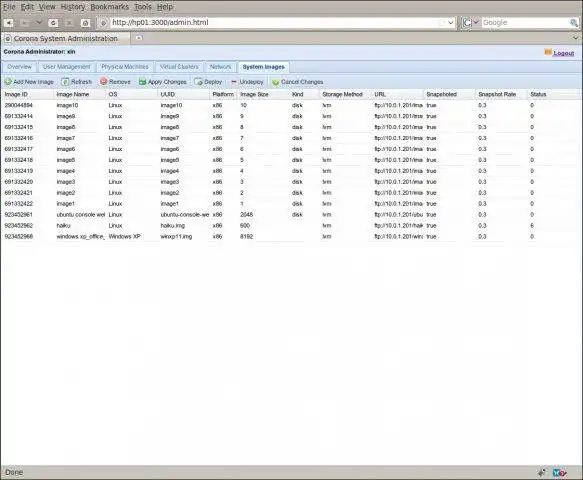Open the File menu
583x480 pixels.
point(9,7)
